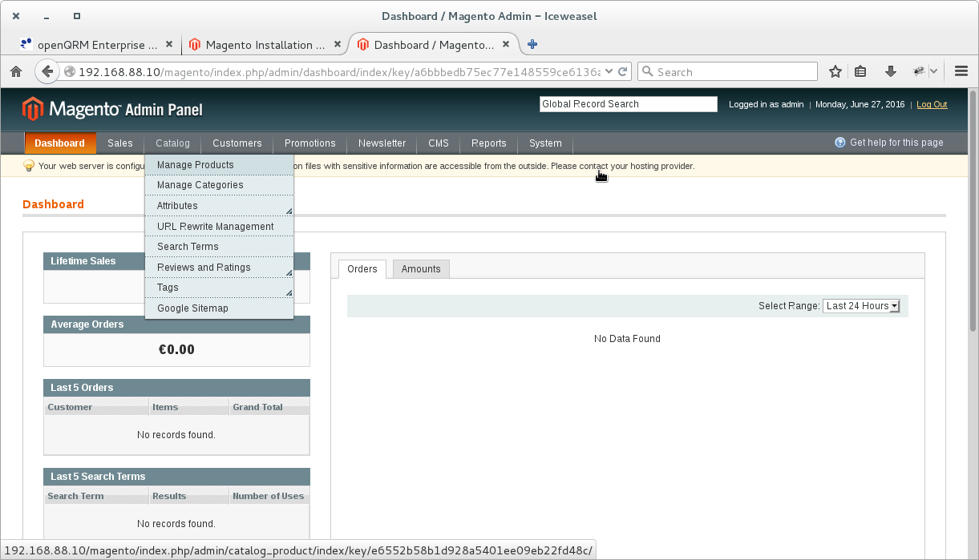Select Manage Categories from Catalog menu
Viewport: 979px width, 560px height.
[x=219, y=185]
